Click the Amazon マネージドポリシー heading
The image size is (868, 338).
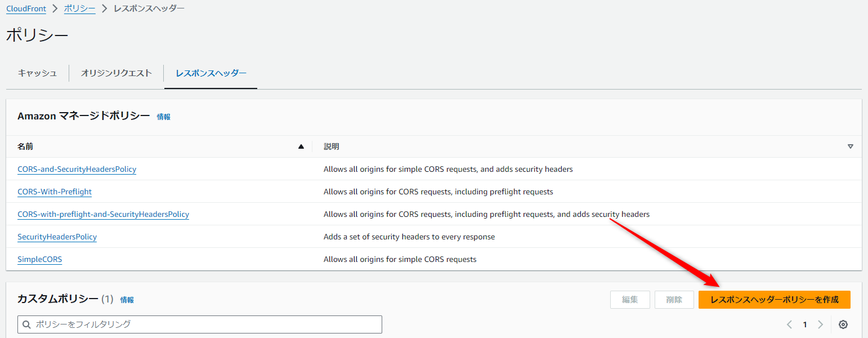(x=84, y=116)
